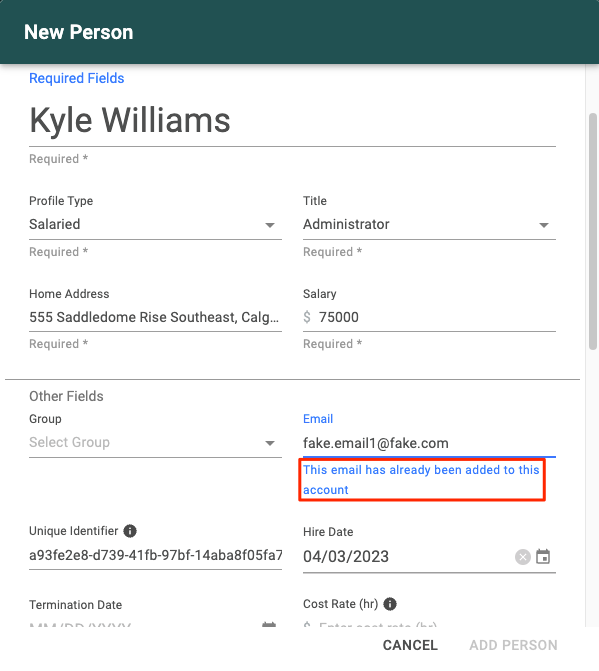This screenshot has width=599, height=671.
Task: Click the Email field with fake.email1@fake.com
Action: pyautogui.click(x=429, y=443)
